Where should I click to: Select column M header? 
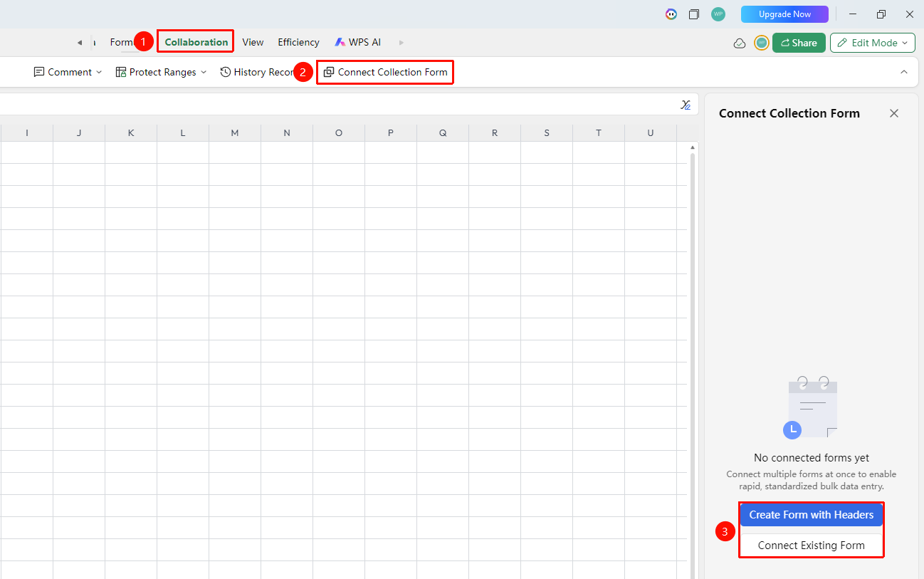235,133
